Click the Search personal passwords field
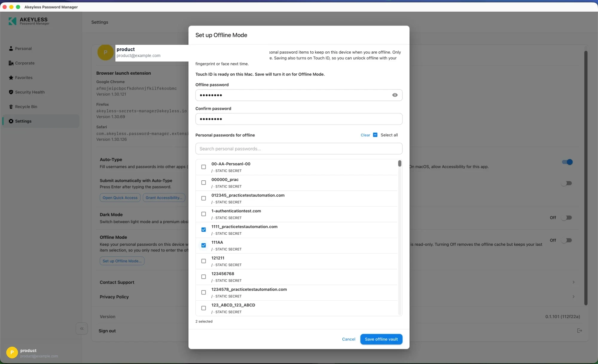 pyautogui.click(x=299, y=149)
